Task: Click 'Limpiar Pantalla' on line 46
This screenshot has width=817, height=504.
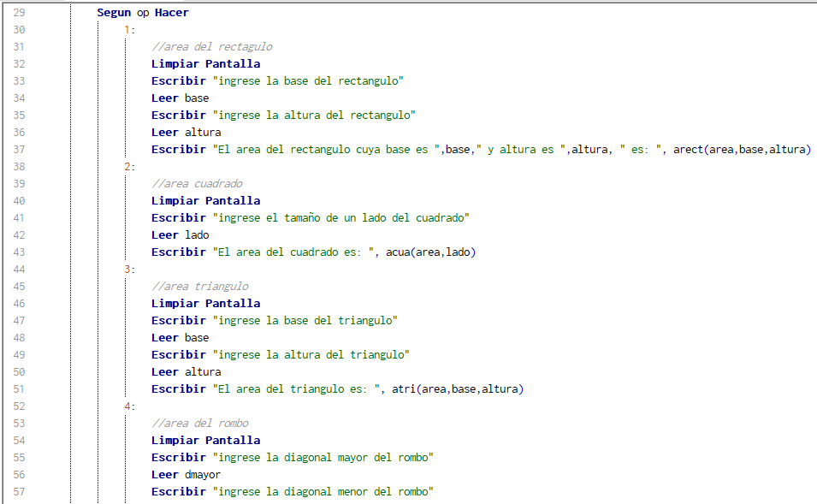Action: pyautogui.click(x=206, y=303)
